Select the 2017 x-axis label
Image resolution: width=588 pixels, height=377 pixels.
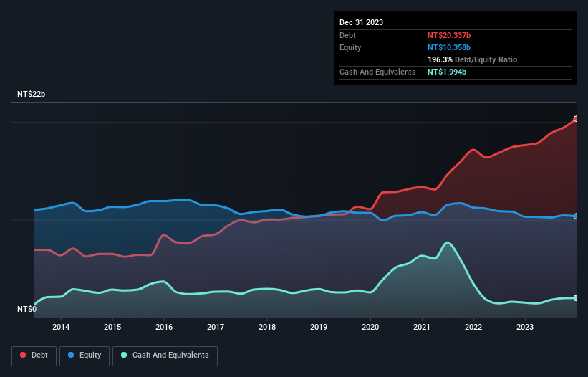click(216, 327)
